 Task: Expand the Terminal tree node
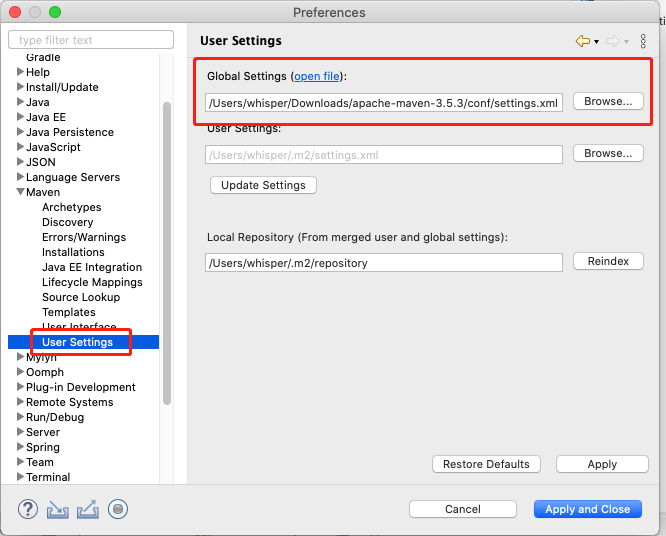tap(20, 477)
